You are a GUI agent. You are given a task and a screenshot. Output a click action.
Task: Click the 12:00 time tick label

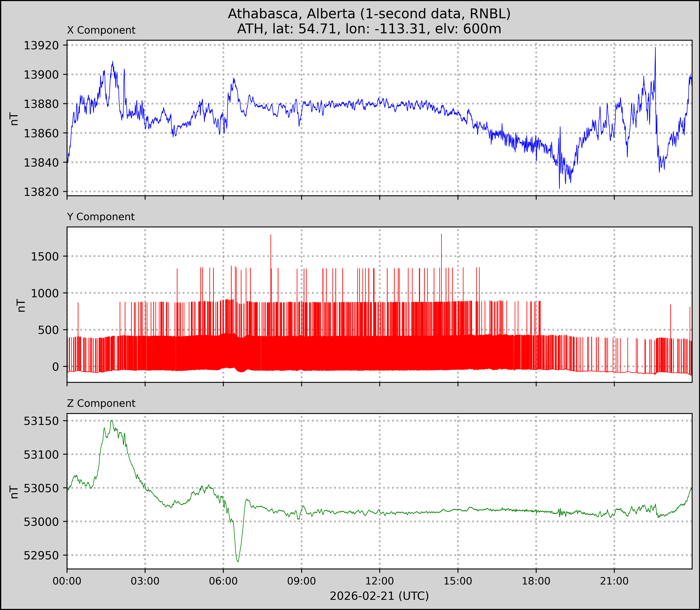tap(380, 581)
